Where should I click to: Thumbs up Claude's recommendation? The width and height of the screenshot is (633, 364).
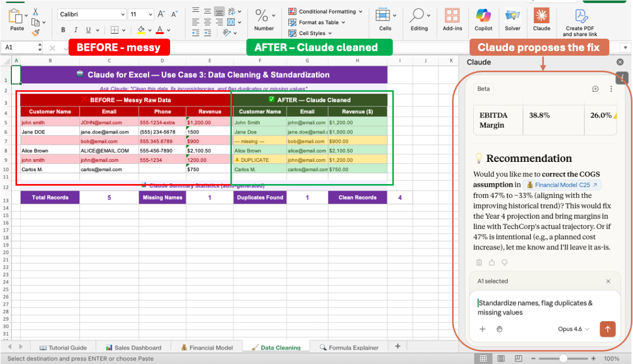(491, 262)
